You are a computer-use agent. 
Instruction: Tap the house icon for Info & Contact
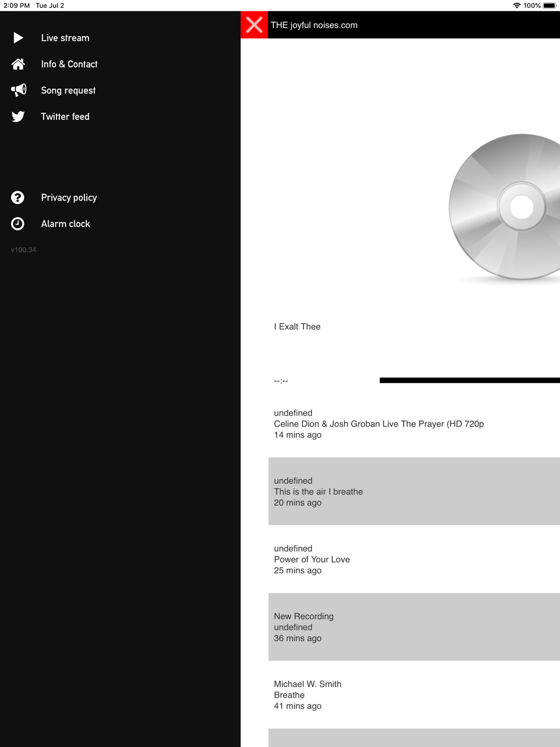[18, 64]
